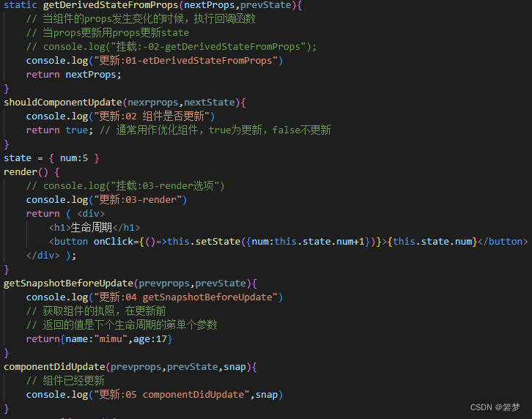532x419 pixels.
Task: Click the getSnapshotBeforeUpdate method name
Action: [x=69, y=283]
